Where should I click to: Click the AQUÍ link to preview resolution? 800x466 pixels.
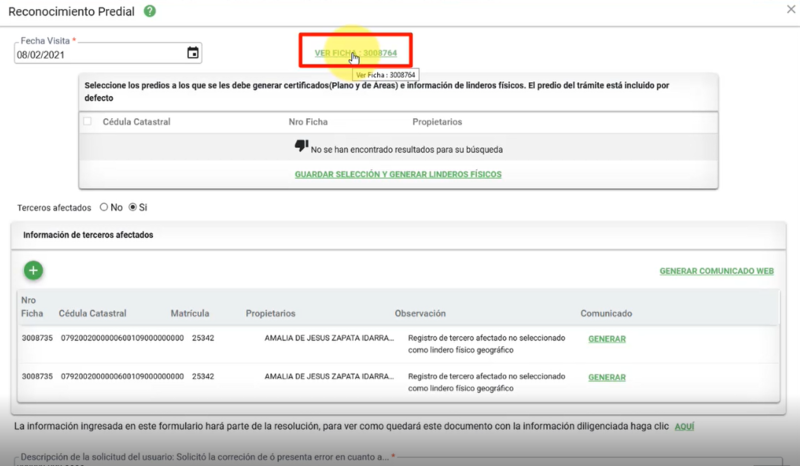tap(684, 426)
